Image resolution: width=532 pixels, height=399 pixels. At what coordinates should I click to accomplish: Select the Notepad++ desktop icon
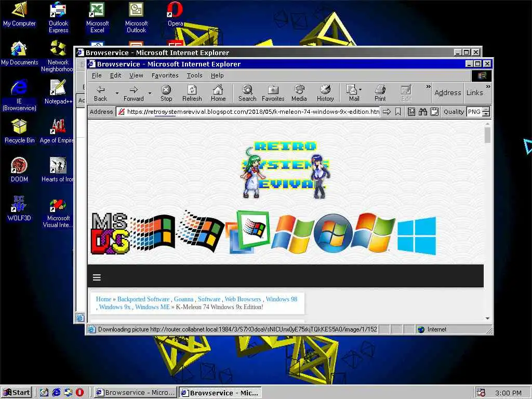pyautogui.click(x=58, y=91)
